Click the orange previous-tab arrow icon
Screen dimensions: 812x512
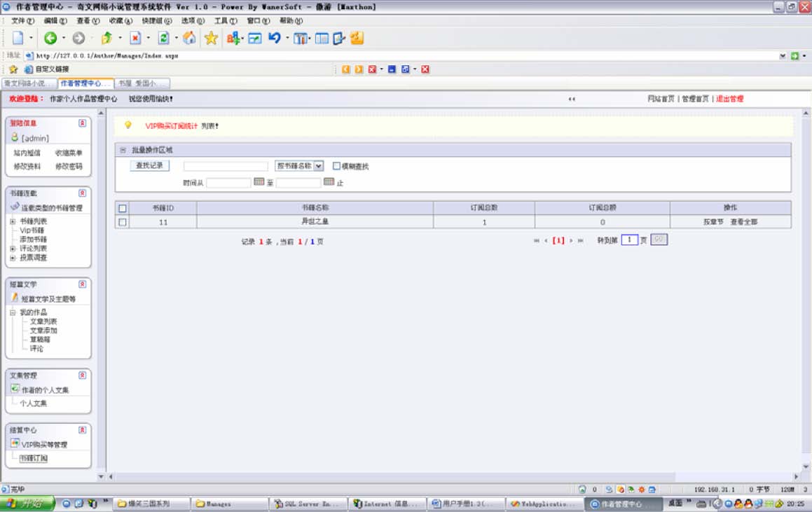(x=346, y=69)
